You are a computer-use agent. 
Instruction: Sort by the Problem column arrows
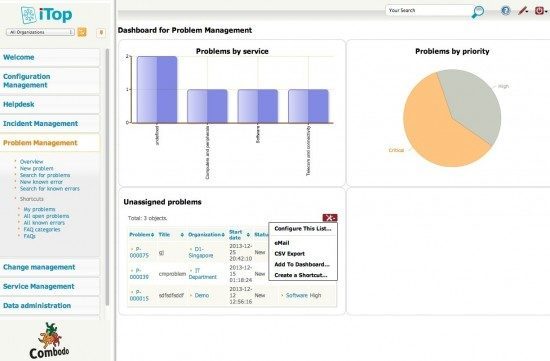click(x=153, y=235)
